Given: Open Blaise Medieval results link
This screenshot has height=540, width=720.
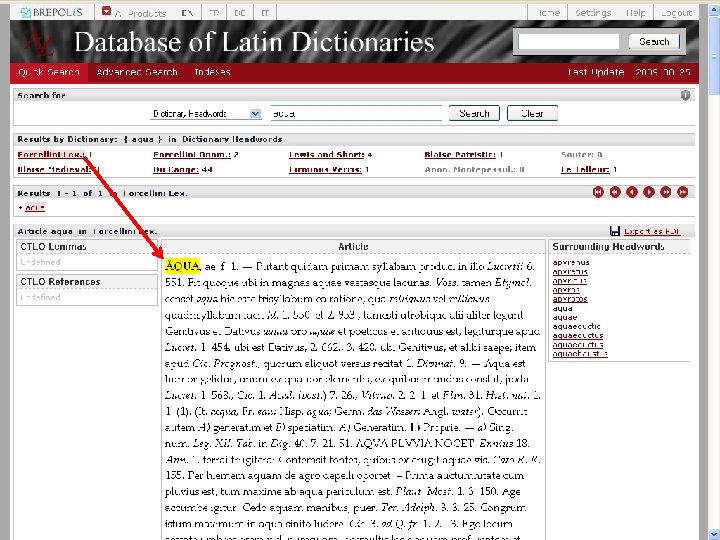Looking at the screenshot, I should pyautogui.click(x=55, y=170).
